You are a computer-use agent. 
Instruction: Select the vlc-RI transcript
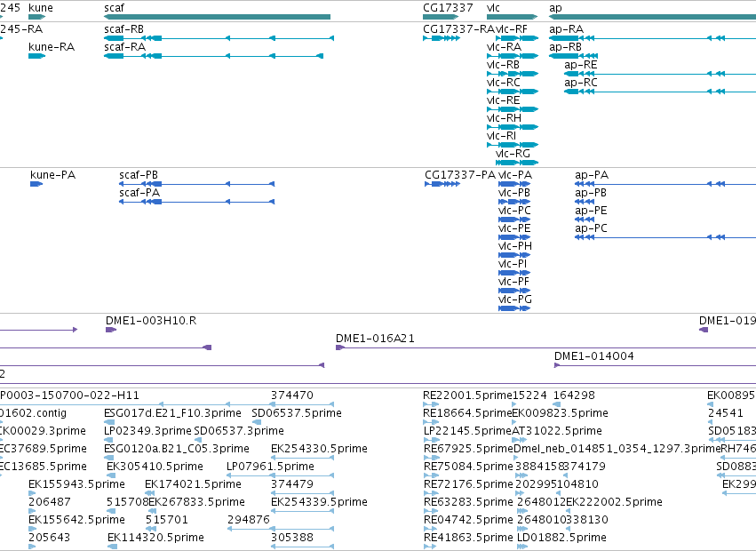(513, 145)
